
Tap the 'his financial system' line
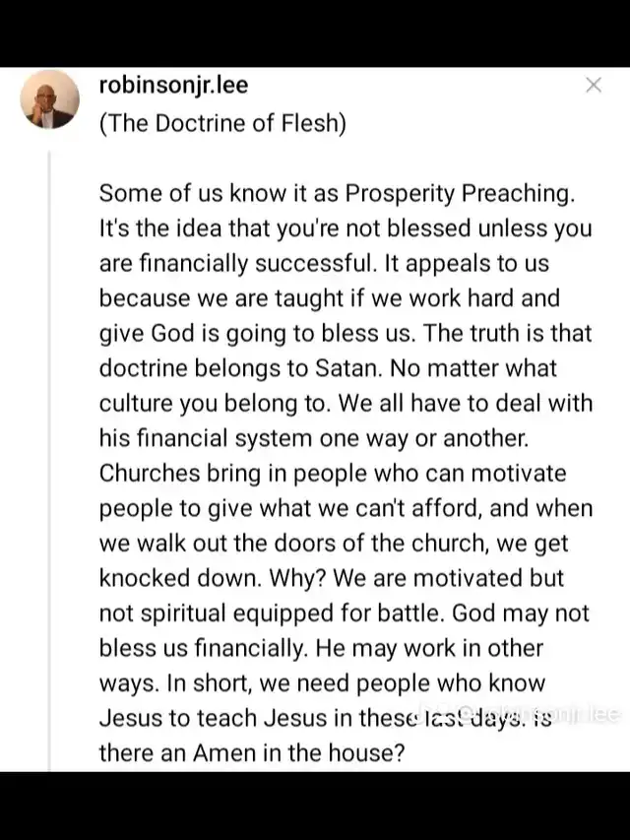[x=314, y=438]
